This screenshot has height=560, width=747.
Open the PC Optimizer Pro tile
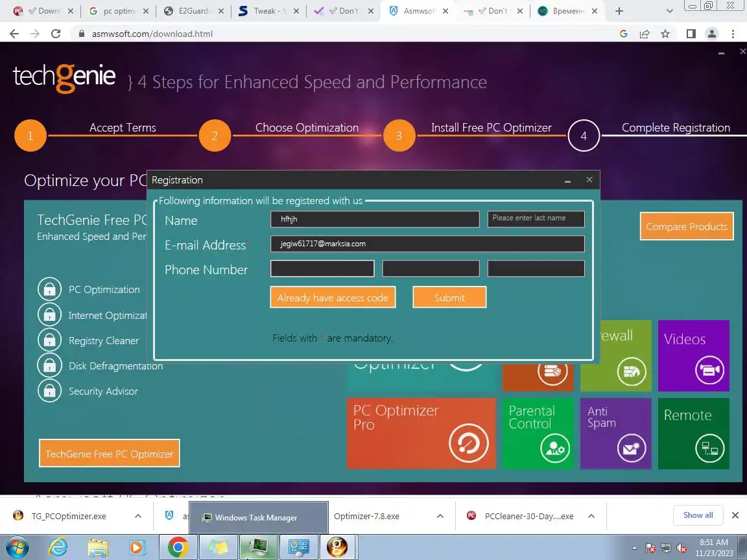421,434
